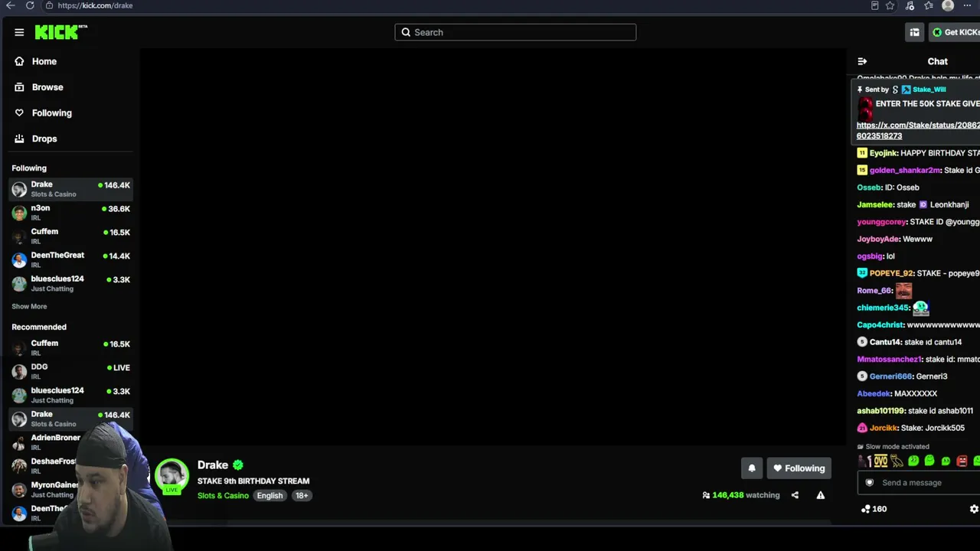Open DDG's live channel in Recommended
The image size is (980, 551).
[x=71, y=372]
